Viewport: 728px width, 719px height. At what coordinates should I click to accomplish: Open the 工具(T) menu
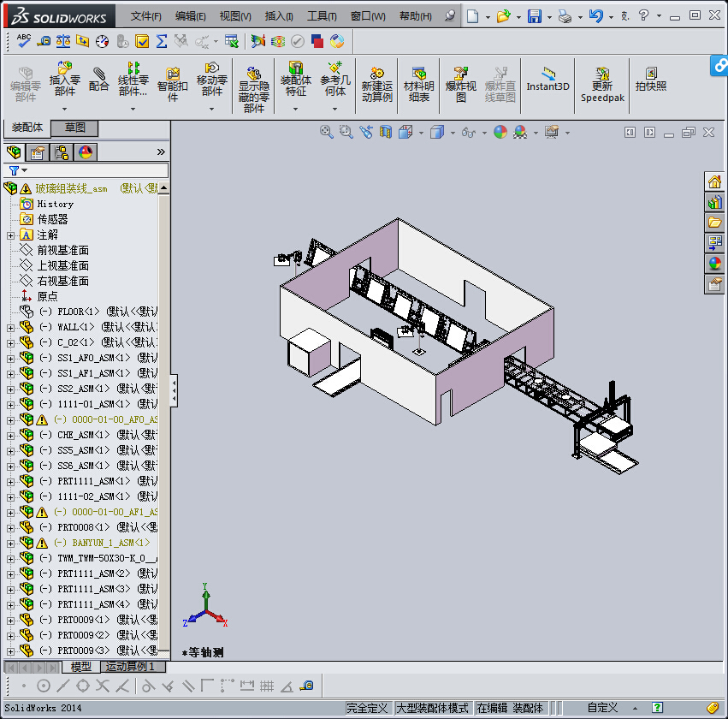click(x=322, y=16)
